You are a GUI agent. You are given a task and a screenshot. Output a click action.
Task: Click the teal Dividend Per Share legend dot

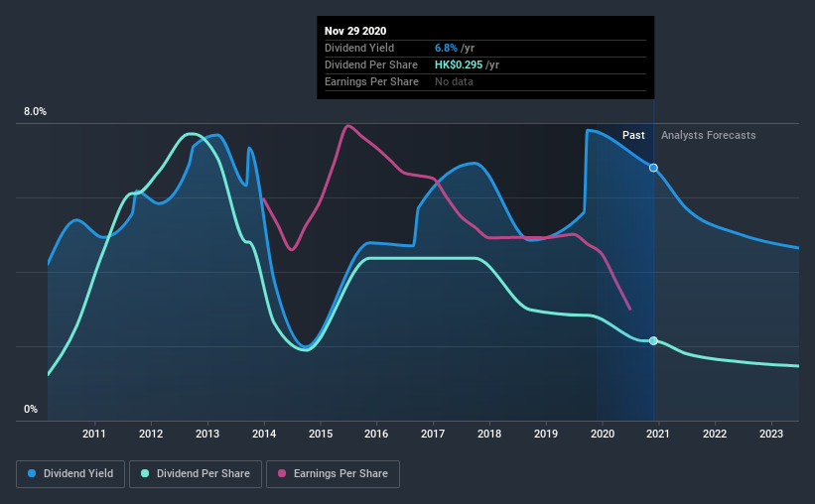pyautogui.click(x=145, y=473)
